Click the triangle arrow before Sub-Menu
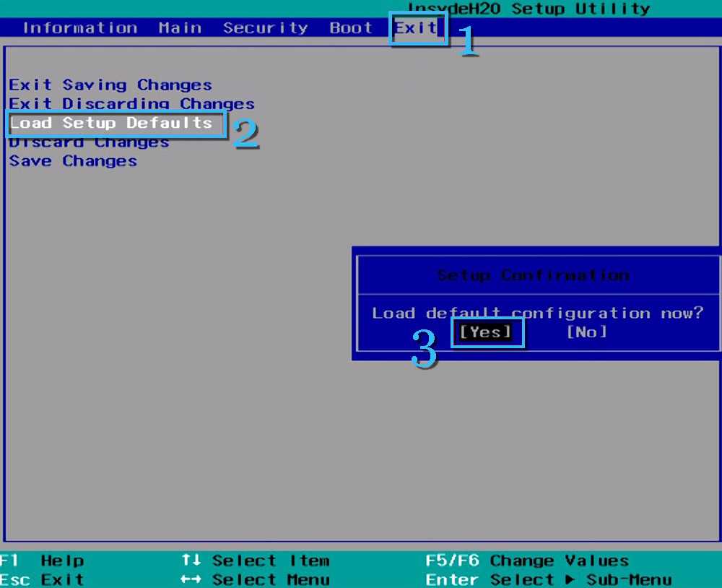The image size is (722, 588). [570, 579]
